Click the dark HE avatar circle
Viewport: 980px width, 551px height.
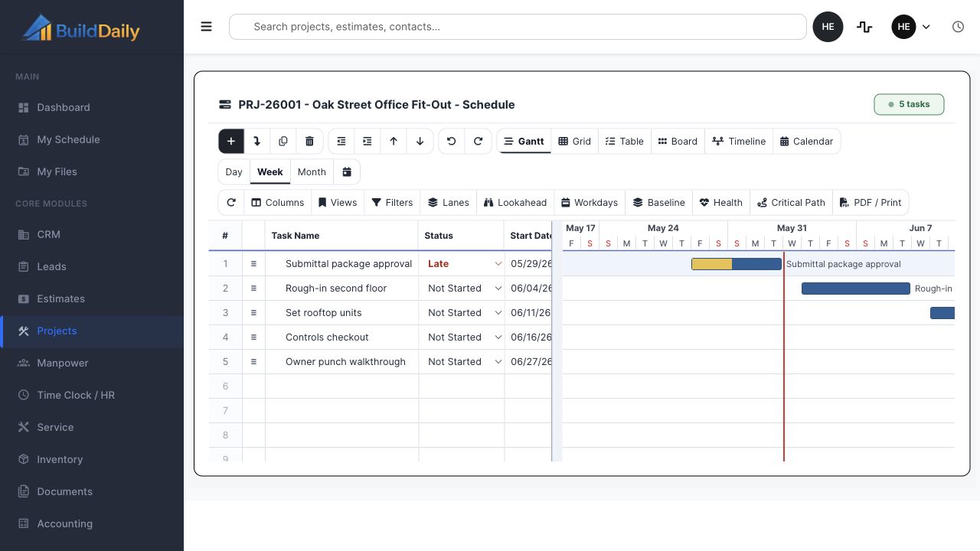[828, 27]
